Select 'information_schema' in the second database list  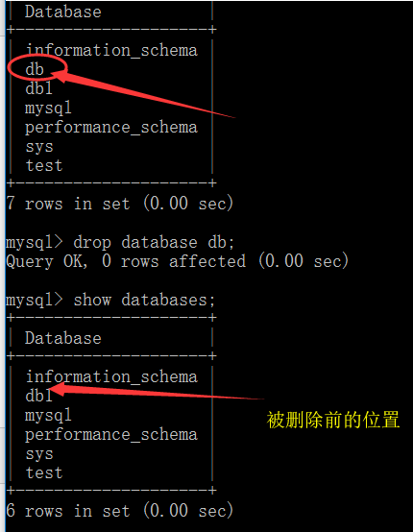111,376
